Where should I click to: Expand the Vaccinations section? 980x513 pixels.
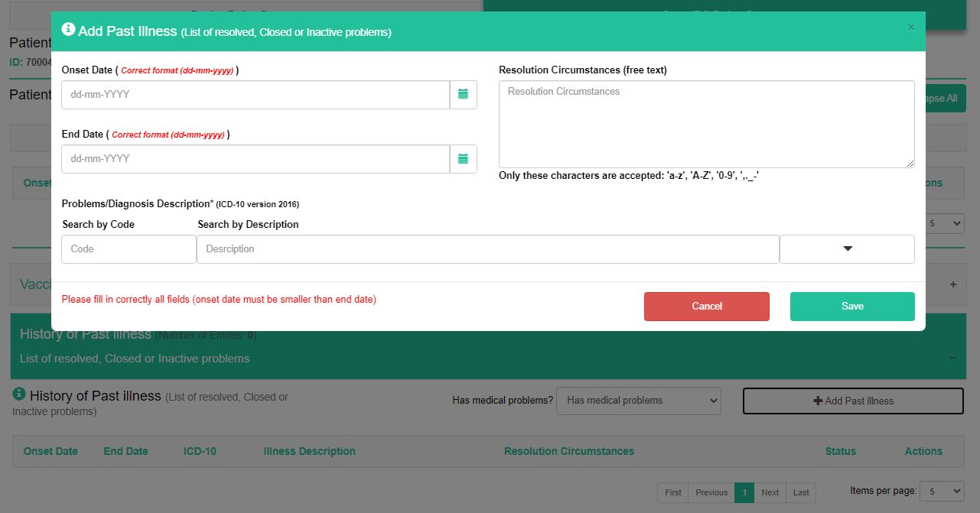953,284
